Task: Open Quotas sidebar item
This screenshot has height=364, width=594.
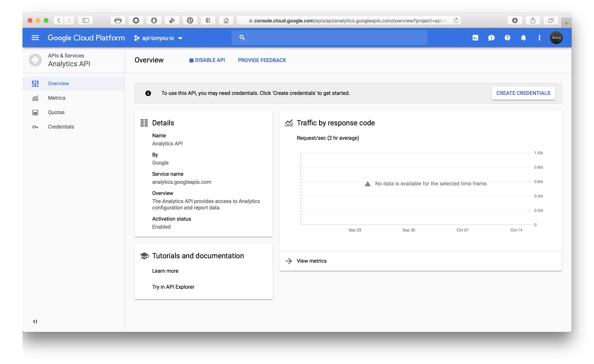Action: point(56,112)
